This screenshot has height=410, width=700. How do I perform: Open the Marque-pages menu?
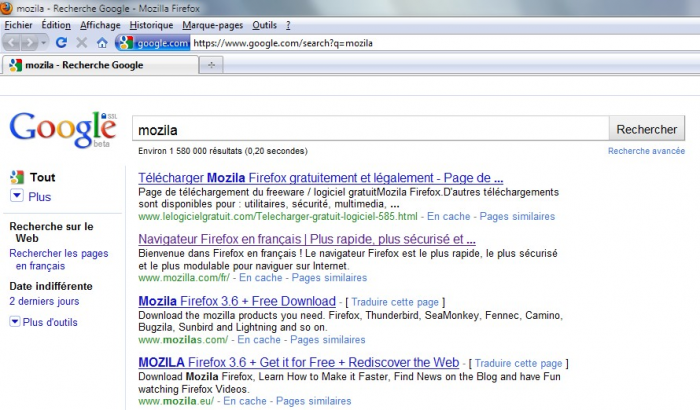[212, 25]
